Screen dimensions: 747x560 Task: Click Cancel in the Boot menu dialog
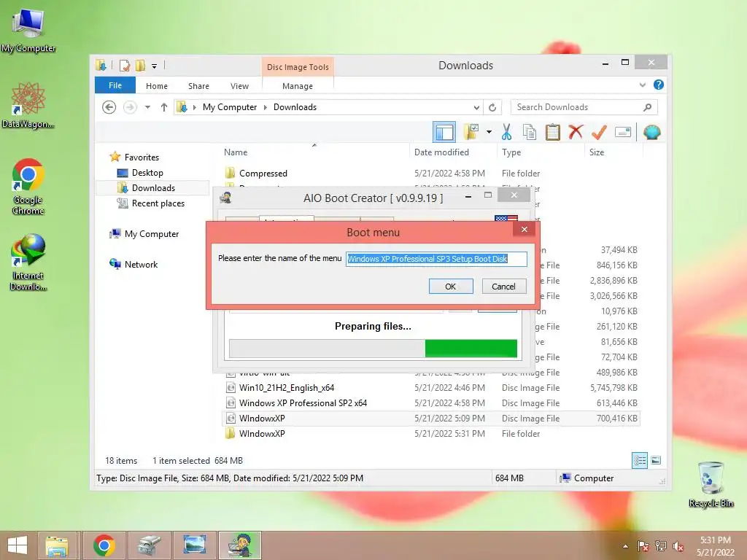click(503, 286)
